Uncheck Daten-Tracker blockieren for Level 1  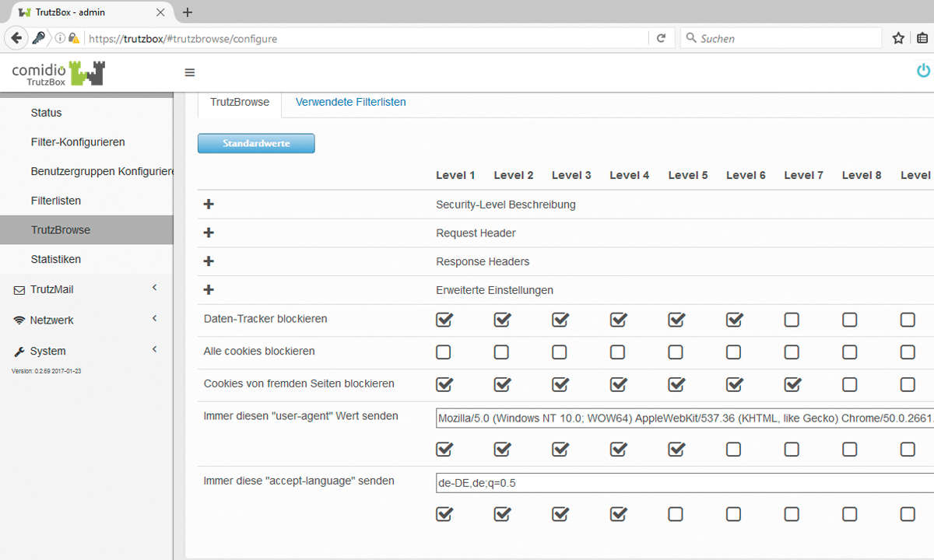pyautogui.click(x=444, y=320)
